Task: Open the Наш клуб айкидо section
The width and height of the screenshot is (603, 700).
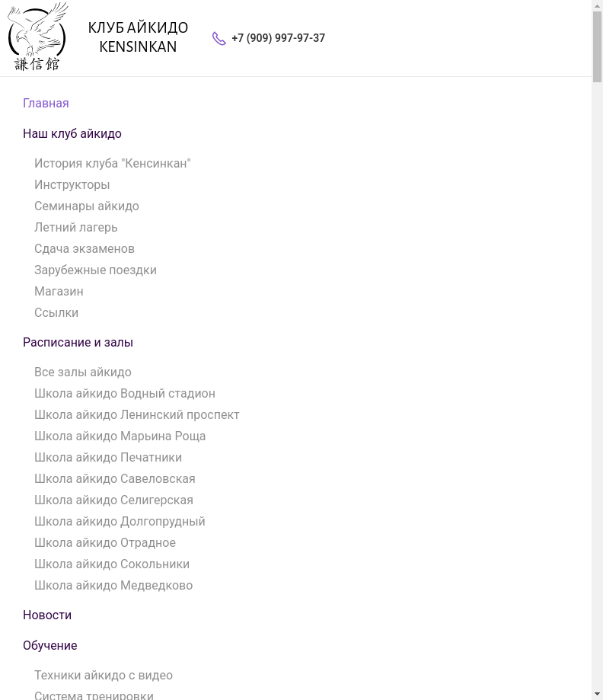Action: [x=72, y=134]
